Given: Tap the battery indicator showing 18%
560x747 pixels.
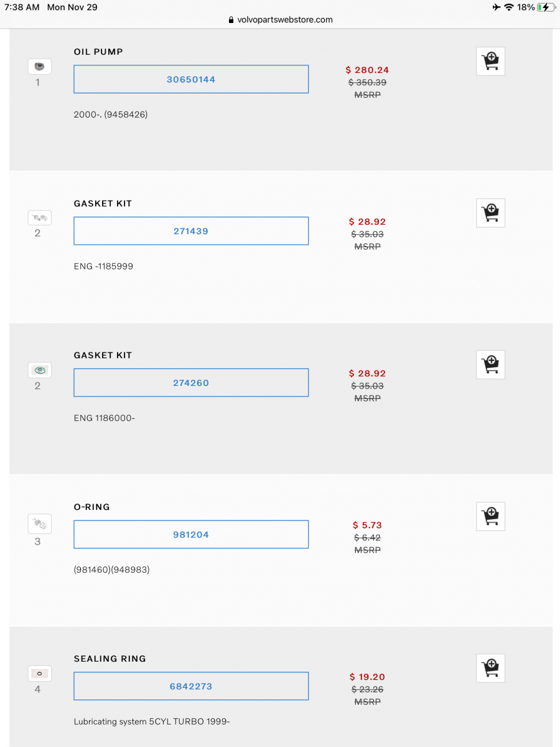Looking at the screenshot, I should tap(535, 7).
